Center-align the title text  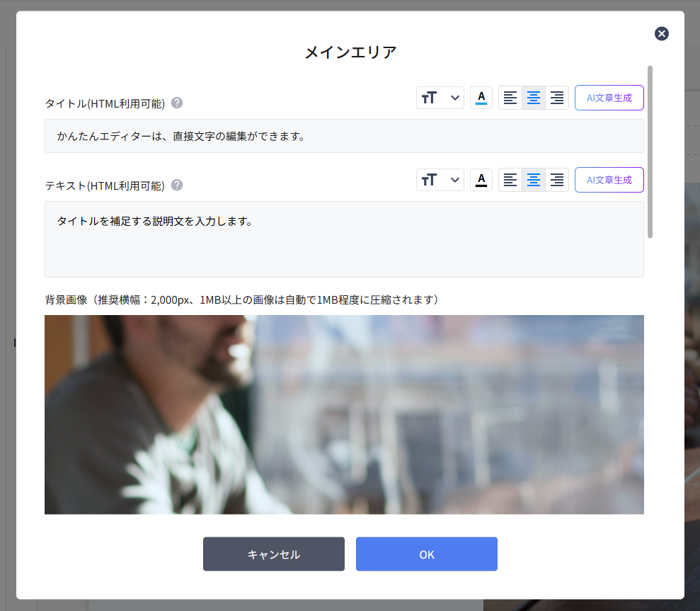click(534, 98)
